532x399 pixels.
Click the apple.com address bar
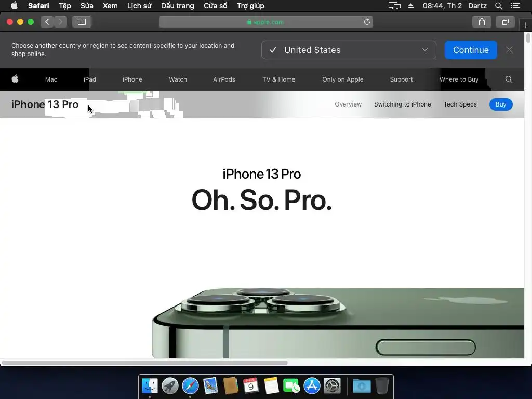tap(266, 22)
